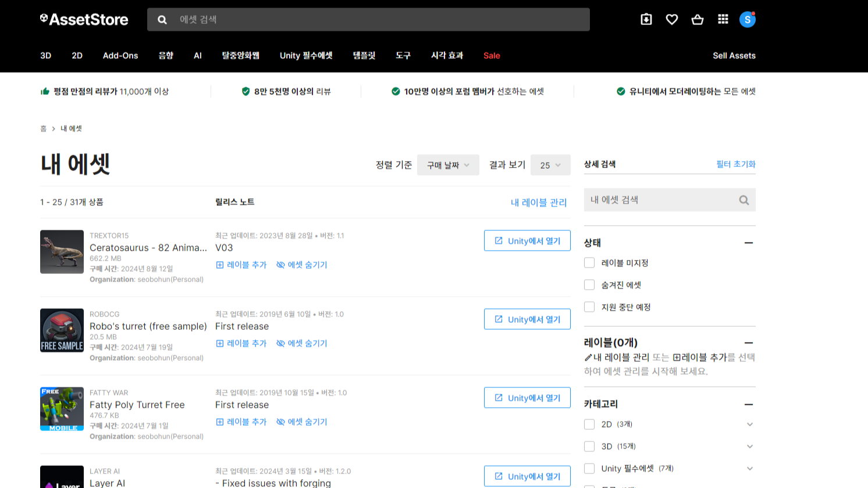Open Ceratosaurus - 82 Anima... title
The width and height of the screenshot is (868, 488).
point(148,248)
